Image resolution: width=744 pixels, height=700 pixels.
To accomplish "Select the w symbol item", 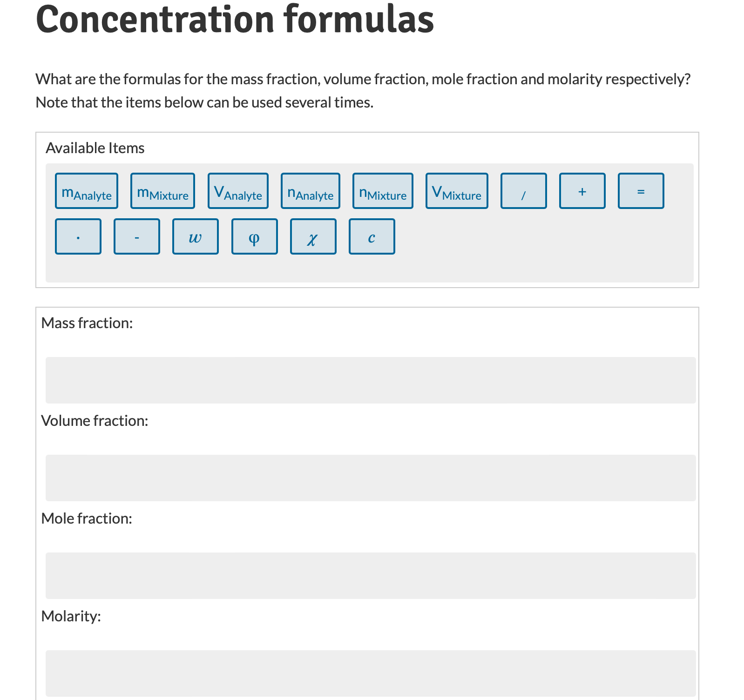I will coord(195,236).
